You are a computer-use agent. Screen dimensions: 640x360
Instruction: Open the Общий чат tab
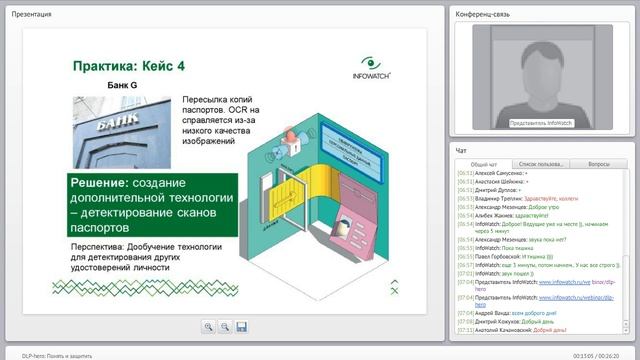483,164
